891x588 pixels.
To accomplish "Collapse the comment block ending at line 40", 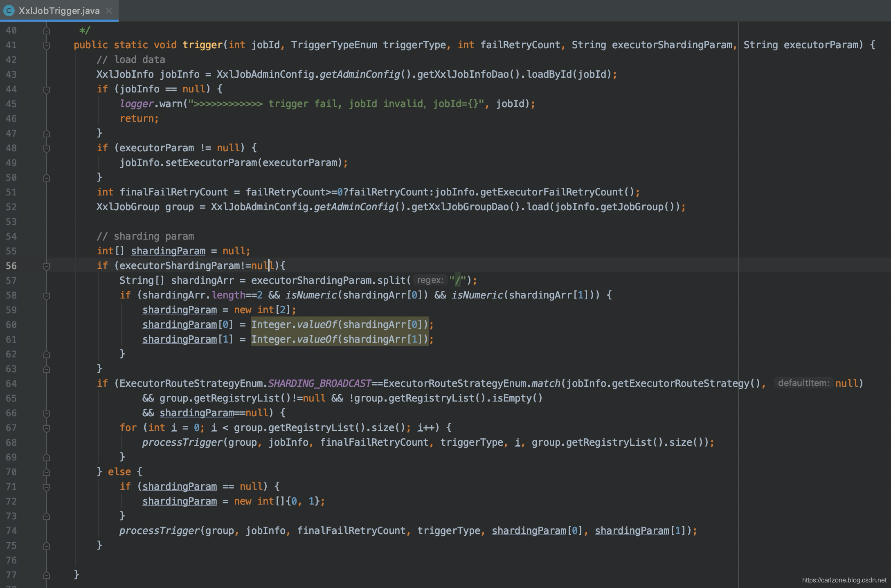I will pos(47,31).
